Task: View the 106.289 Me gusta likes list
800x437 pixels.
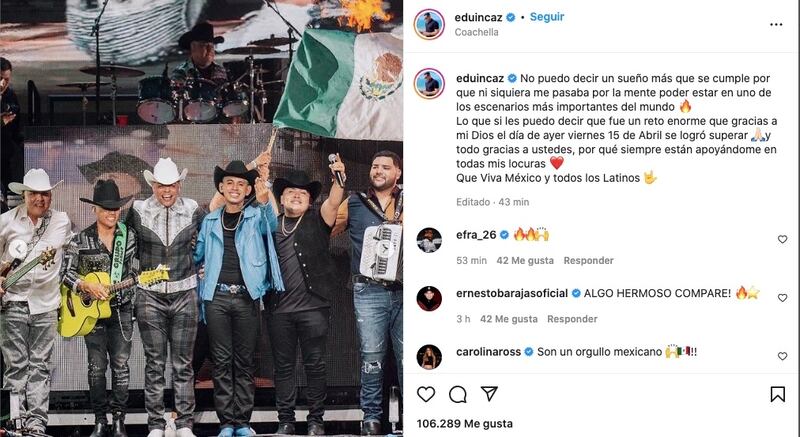Action: click(465, 424)
